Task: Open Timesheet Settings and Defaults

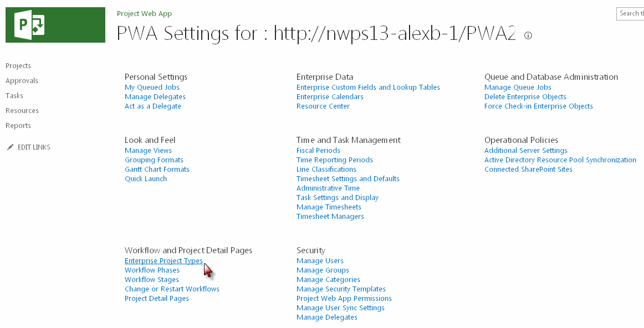Action: [347, 179]
